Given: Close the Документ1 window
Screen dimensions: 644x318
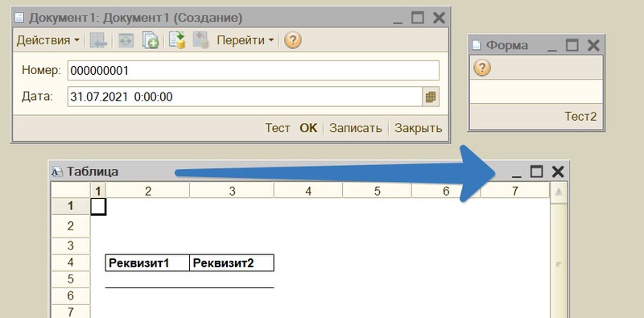Looking at the screenshot, I should pos(439,18).
